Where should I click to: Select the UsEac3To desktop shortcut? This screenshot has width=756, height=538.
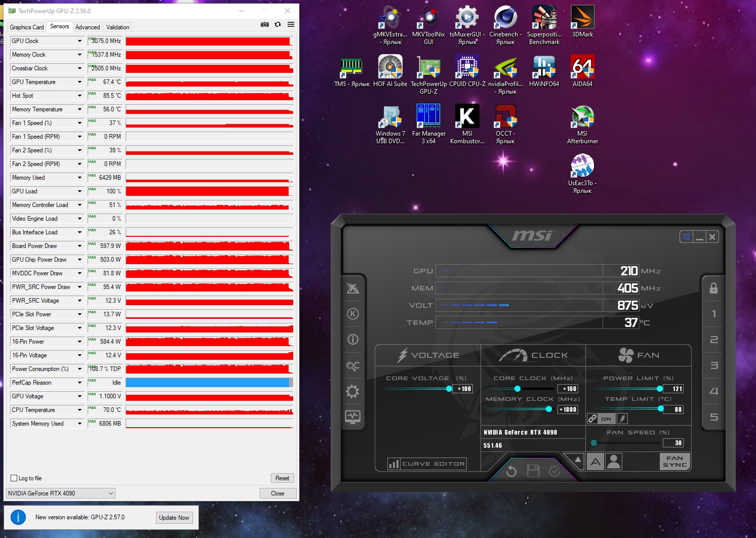pos(582,174)
